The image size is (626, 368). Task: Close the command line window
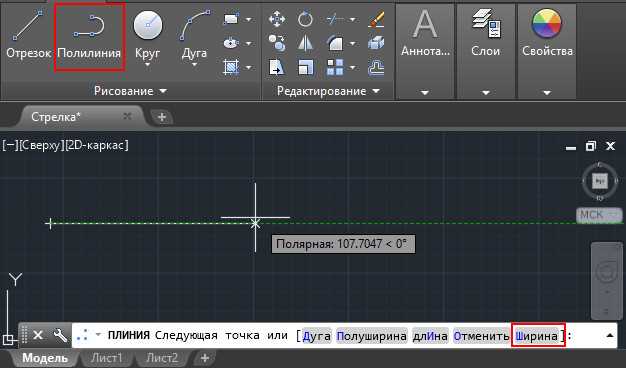(38, 335)
